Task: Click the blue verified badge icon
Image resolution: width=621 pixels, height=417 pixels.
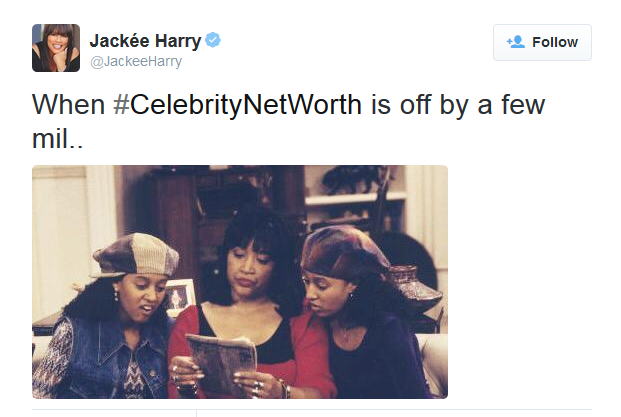Action: pos(214,41)
